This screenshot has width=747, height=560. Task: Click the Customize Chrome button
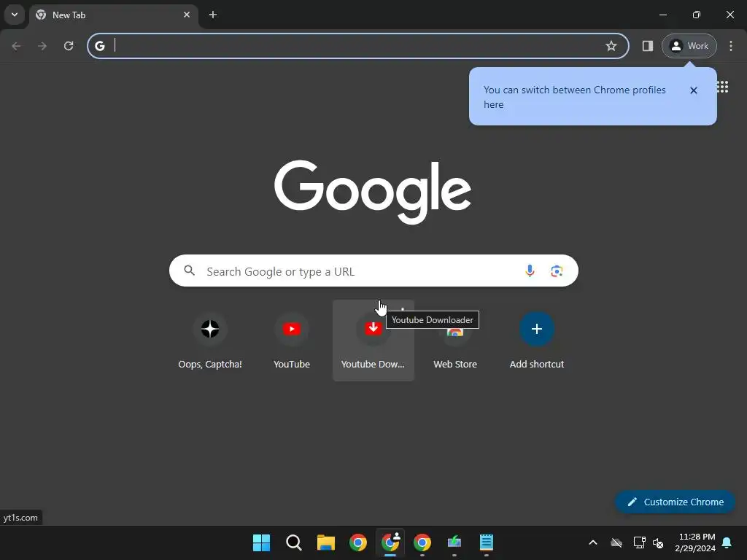tap(675, 502)
